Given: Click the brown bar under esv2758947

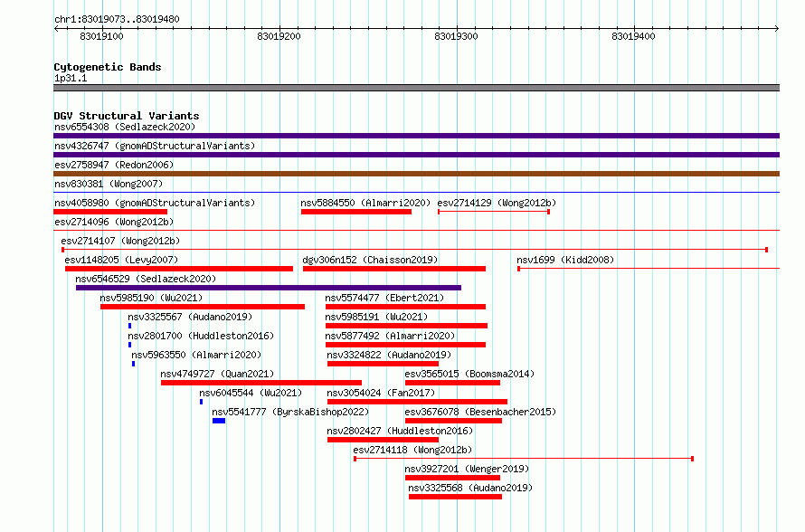Looking at the screenshot, I should (x=416, y=174).
